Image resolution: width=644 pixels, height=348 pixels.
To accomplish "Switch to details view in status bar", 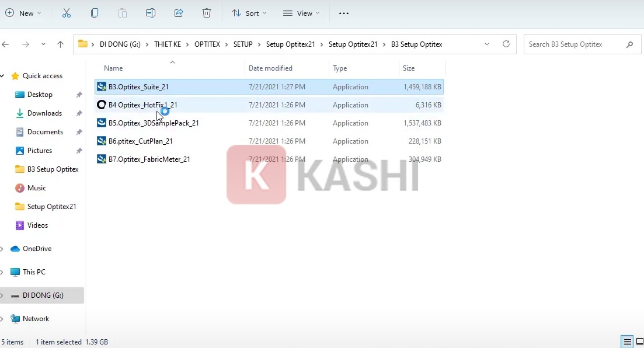I will (626, 341).
